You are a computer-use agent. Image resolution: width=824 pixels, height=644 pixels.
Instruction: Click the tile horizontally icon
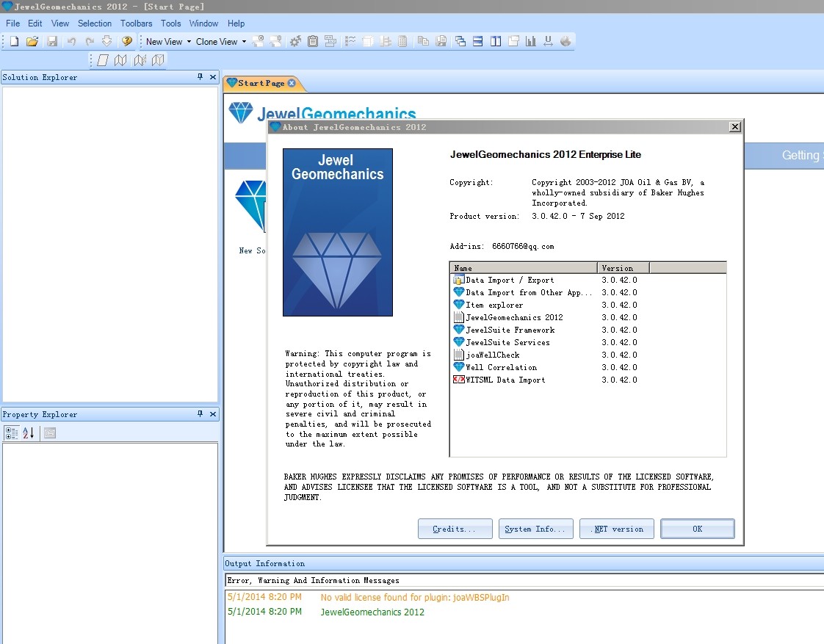[x=477, y=41]
